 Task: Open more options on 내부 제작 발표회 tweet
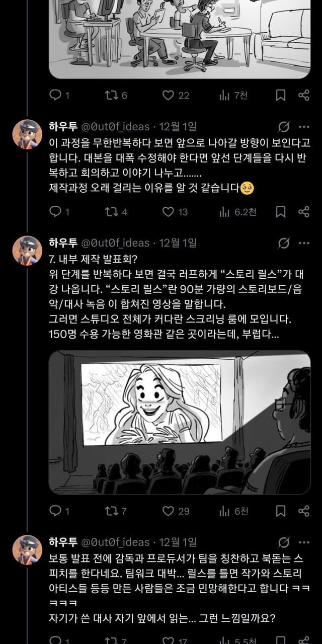pos(304,244)
